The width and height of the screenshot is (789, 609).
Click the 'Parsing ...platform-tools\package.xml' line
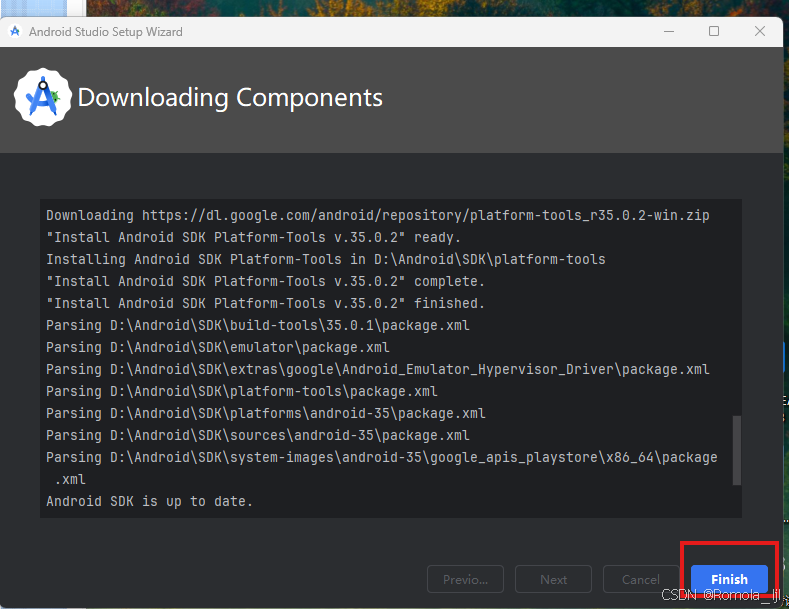point(242,391)
